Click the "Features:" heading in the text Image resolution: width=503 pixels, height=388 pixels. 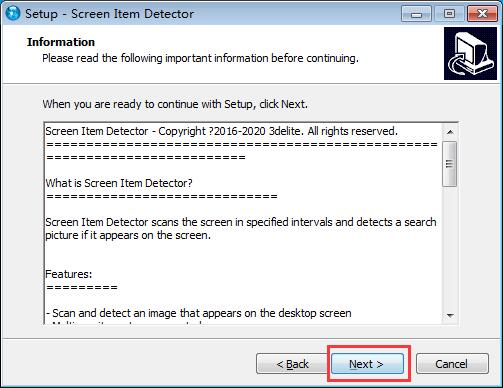point(69,274)
